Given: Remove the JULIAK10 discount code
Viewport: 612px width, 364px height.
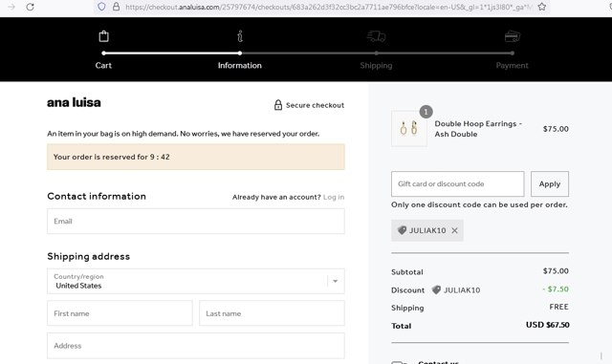Looking at the screenshot, I should [x=455, y=230].
